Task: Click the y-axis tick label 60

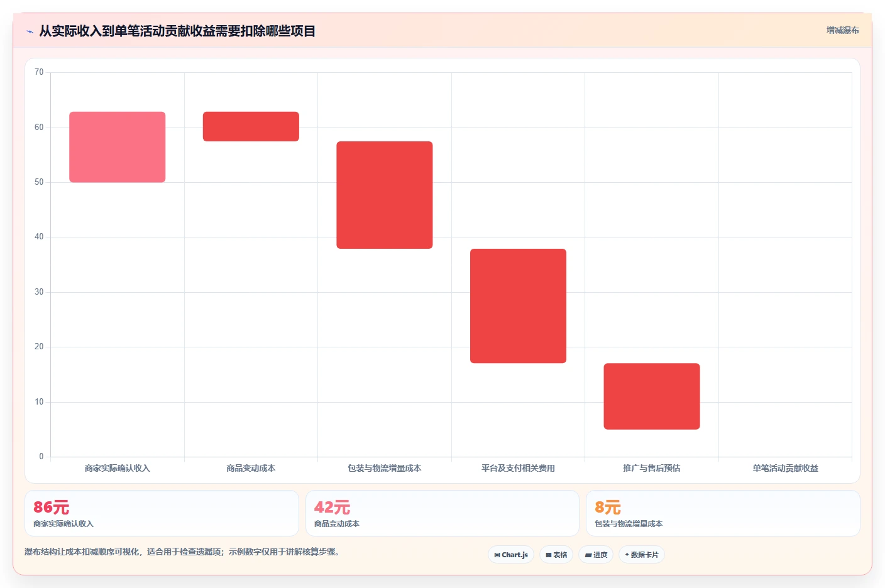Action: pyautogui.click(x=39, y=128)
